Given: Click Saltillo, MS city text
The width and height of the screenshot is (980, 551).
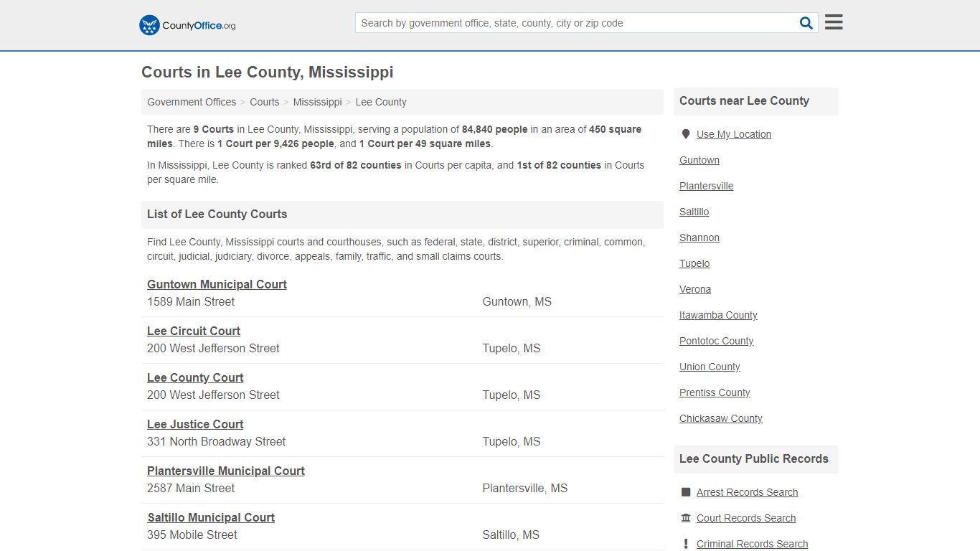Looking at the screenshot, I should pos(511,534).
